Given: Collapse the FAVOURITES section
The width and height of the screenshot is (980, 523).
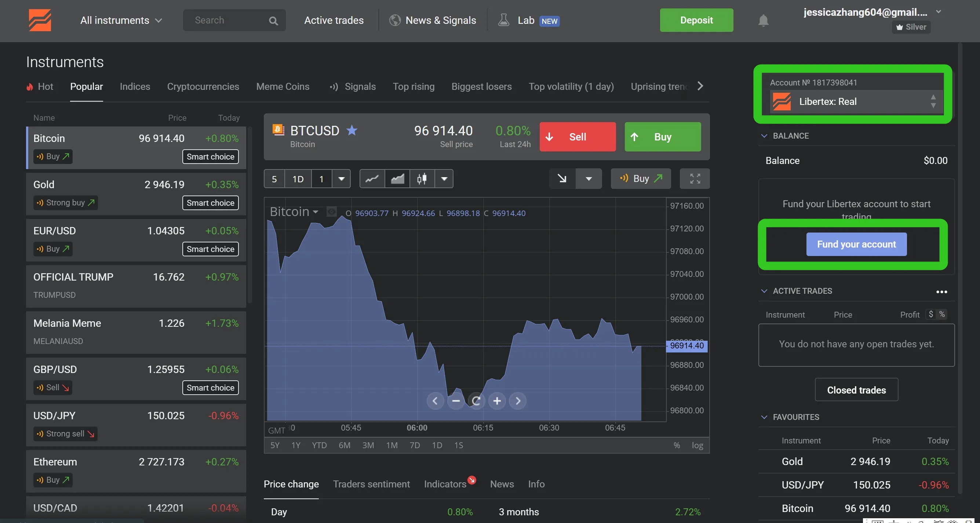Looking at the screenshot, I should point(764,417).
